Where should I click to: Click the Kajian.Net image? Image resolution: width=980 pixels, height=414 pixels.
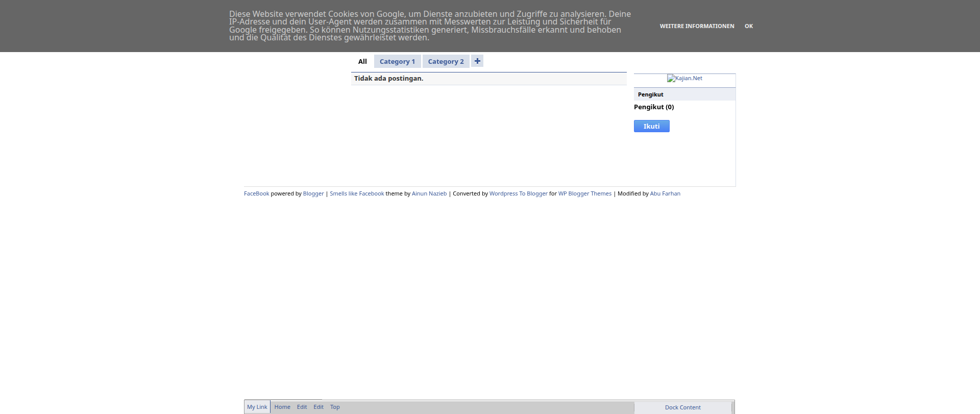click(x=684, y=78)
